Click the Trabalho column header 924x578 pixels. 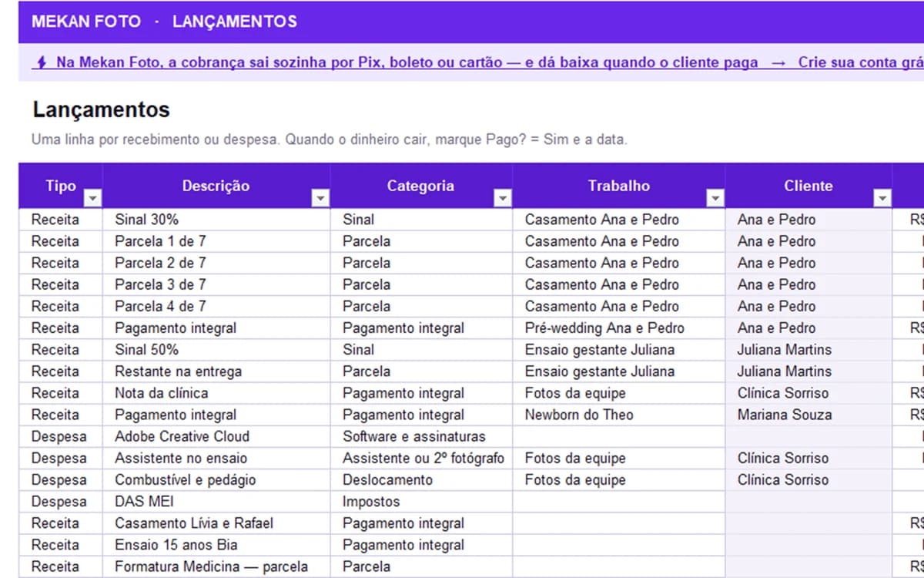[618, 186]
